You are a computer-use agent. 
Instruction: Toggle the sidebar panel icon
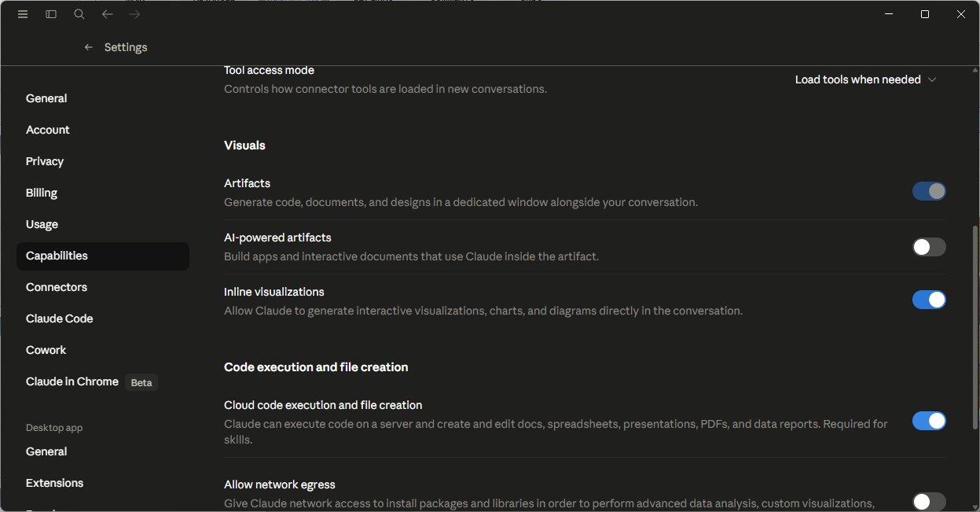51,14
